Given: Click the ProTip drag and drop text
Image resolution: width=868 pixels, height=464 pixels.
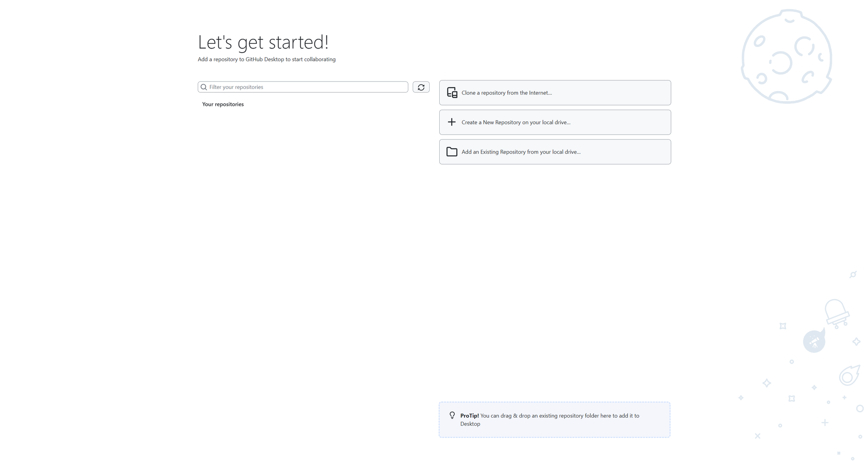Looking at the screenshot, I should [x=550, y=420].
